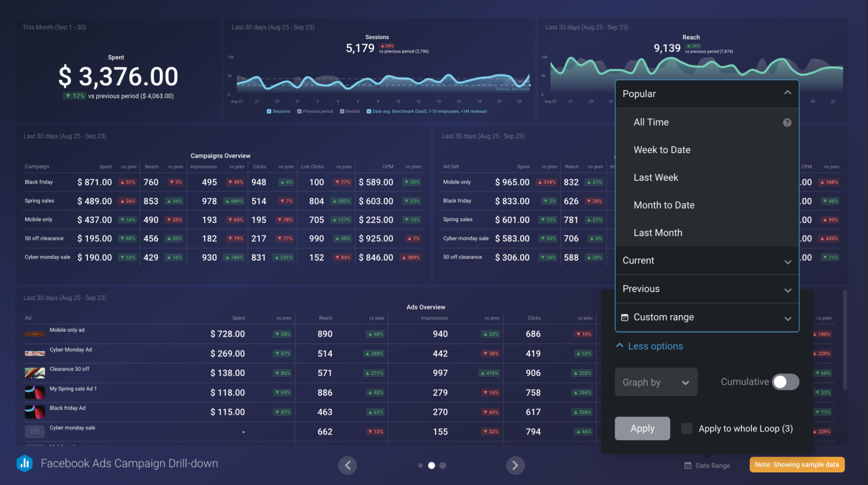Screen dimensions: 868x485
Task: Collapse the Popular section chevron
Action: (x=787, y=92)
